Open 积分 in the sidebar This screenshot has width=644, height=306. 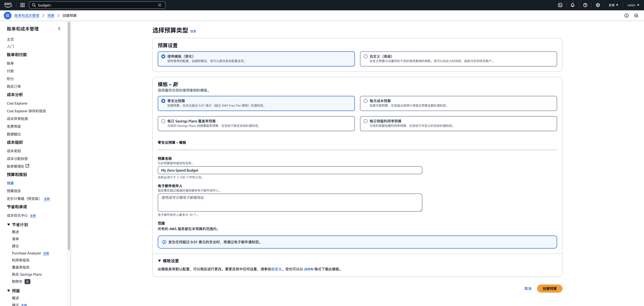click(10, 79)
